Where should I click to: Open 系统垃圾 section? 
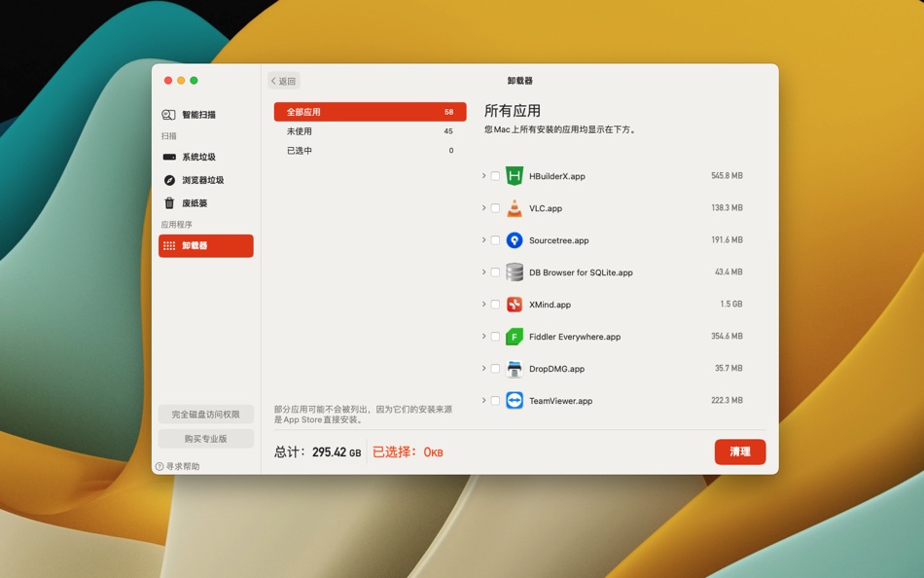point(205,157)
